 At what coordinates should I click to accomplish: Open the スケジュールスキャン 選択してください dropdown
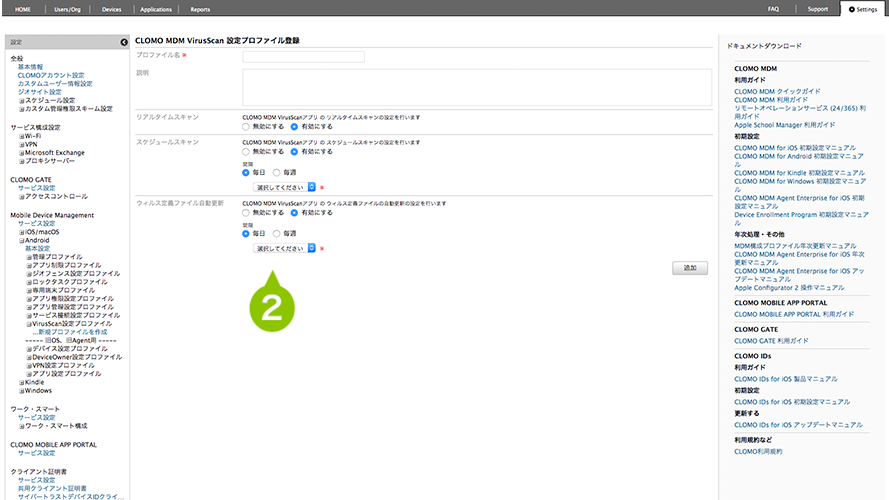[284, 187]
